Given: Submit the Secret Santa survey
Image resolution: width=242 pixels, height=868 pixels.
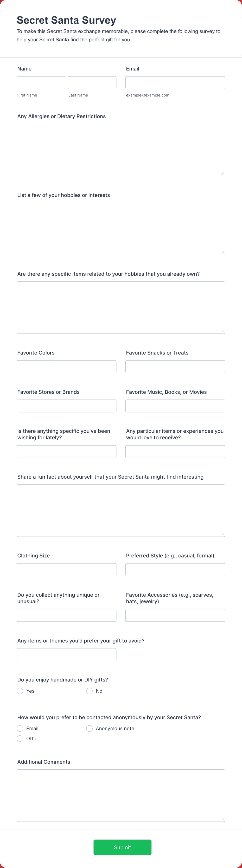Looking at the screenshot, I should [x=122, y=847].
